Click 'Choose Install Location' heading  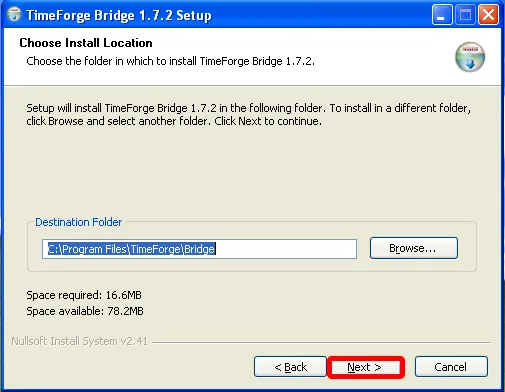tap(86, 43)
